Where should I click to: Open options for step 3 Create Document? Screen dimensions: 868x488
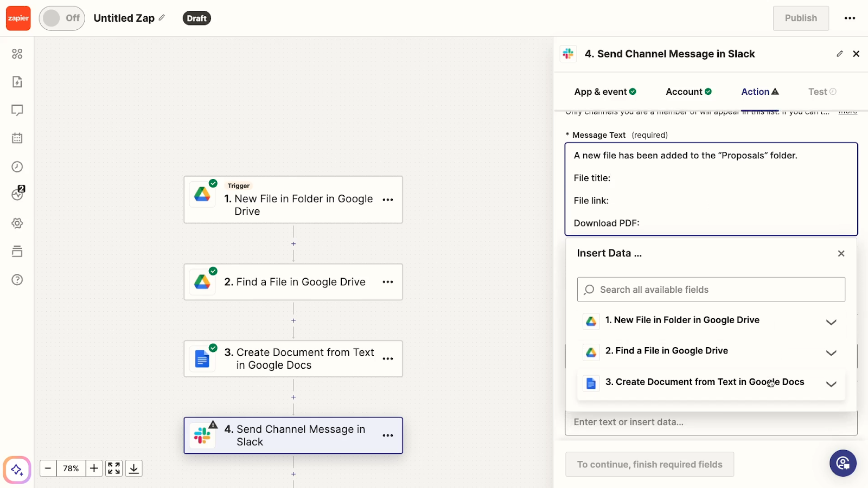point(388,359)
